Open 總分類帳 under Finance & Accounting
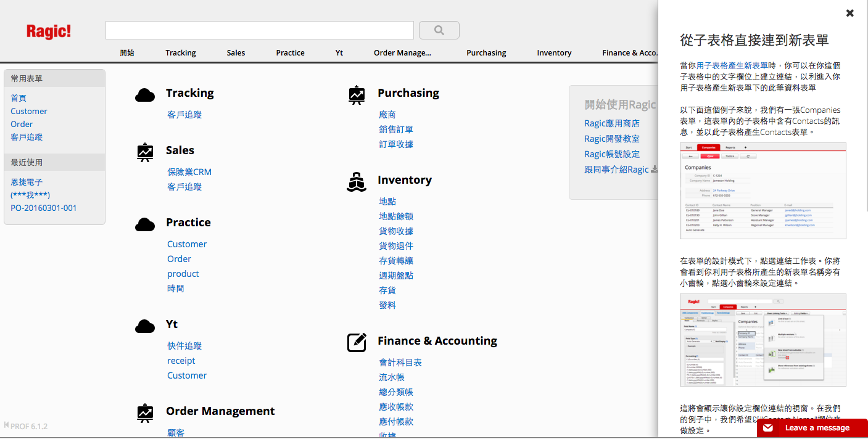Viewport: 868px width, 439px height. point(396,392)
